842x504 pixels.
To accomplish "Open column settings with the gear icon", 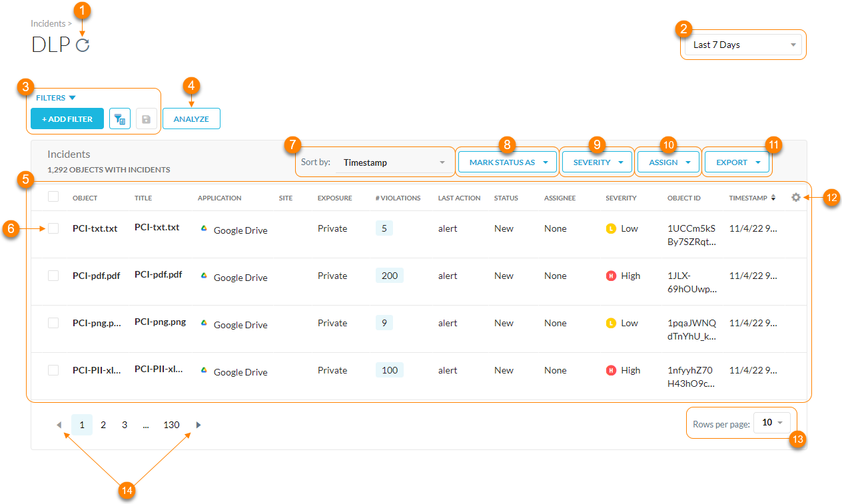I will click(795, 197).
